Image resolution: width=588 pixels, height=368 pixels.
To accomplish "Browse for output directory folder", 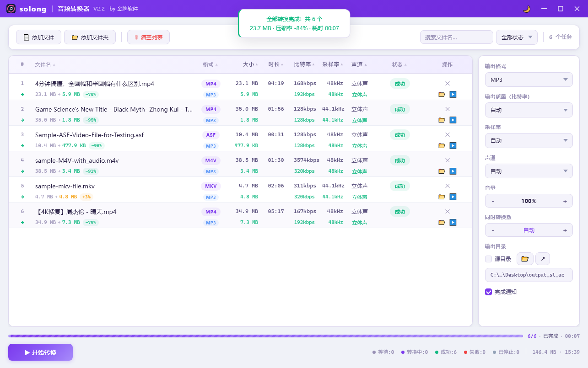I will tap(525, 259).
